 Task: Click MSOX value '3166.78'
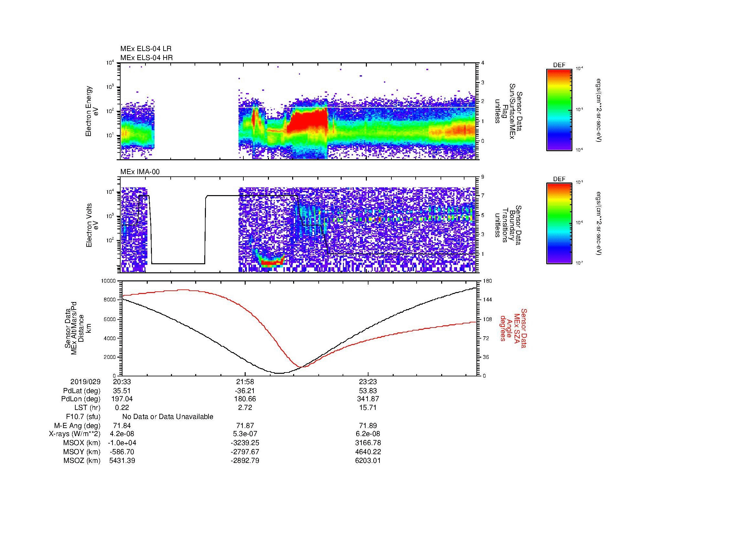tap(368, 443)
